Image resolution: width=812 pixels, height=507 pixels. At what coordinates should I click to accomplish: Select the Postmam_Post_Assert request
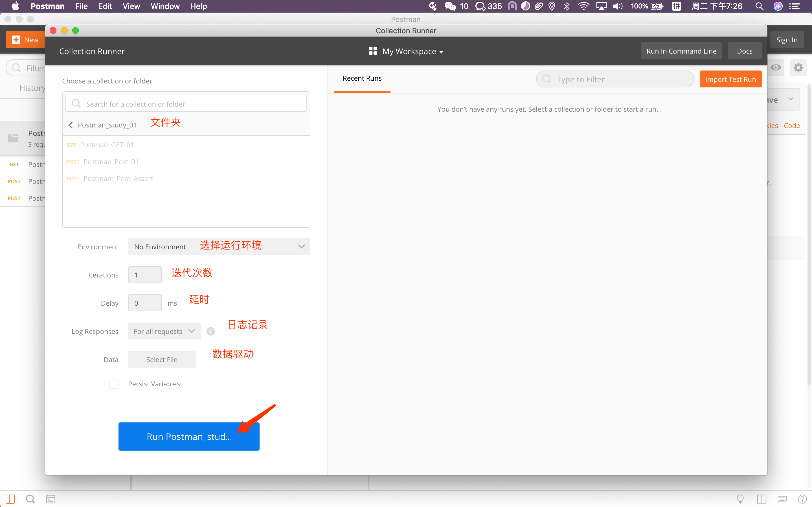(x=186, y=179)
